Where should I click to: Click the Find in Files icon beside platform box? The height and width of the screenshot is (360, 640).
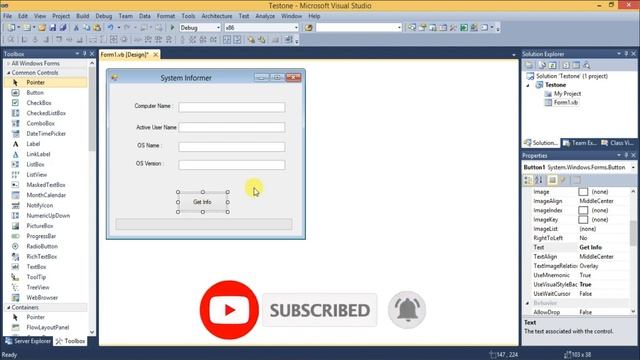pos(309,28)
